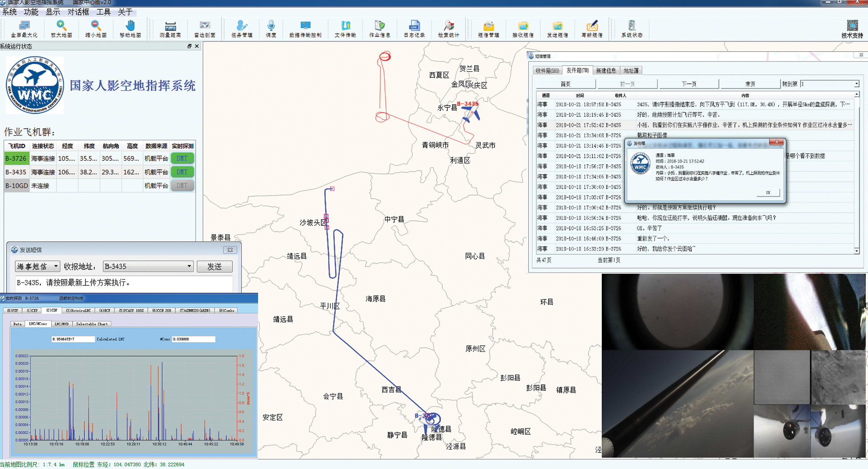The width and height of the screenshot is (868, 469).
Task: Toggle the DMT detection for aircraft B-3435
Action: pyautogui.click(x=182, y=172)
